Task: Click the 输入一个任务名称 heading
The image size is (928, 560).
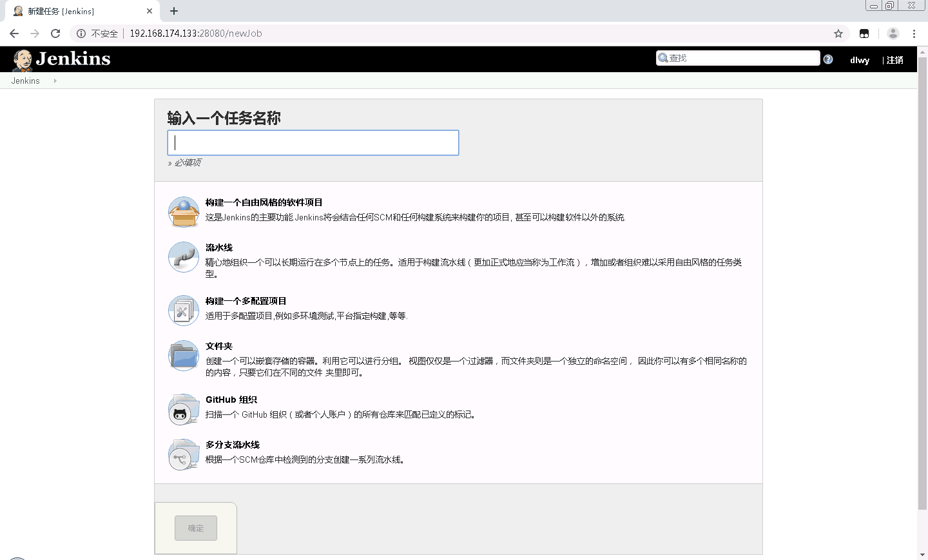Action: [224, 118]
